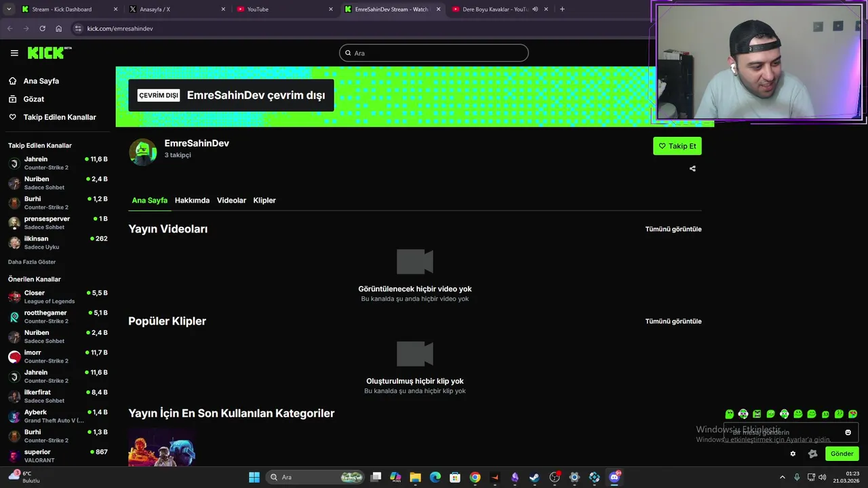Image resolution: width=868 pixels, height=488 pixels.
Task: Go back in browser history
Action: [9, 28]
